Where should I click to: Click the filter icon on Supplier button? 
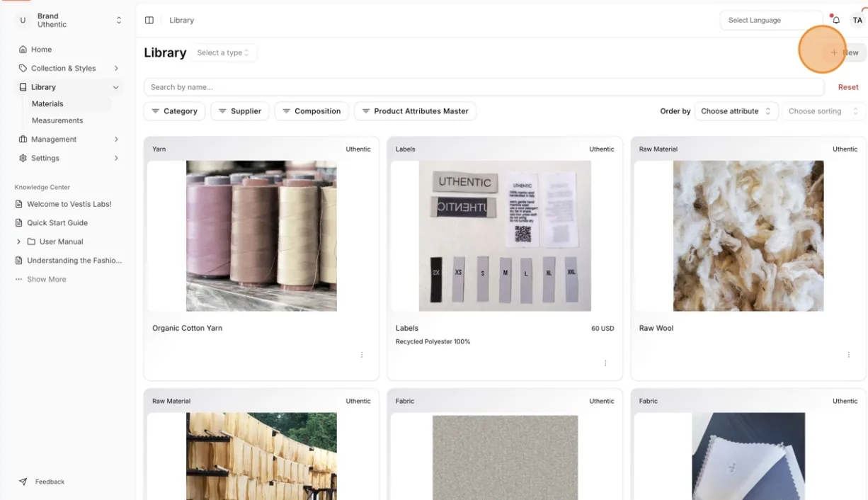click(x=222, y=111)
